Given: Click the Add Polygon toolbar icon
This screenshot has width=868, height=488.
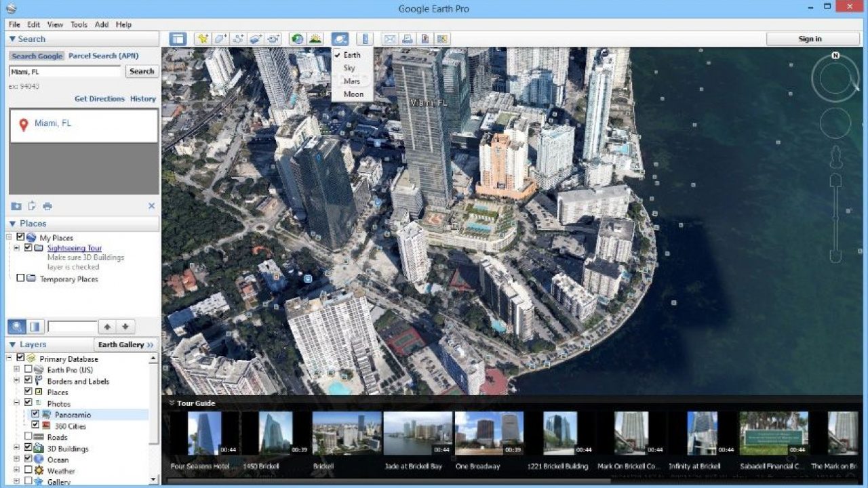Looking at the screenshot, I should pos(220,39).
